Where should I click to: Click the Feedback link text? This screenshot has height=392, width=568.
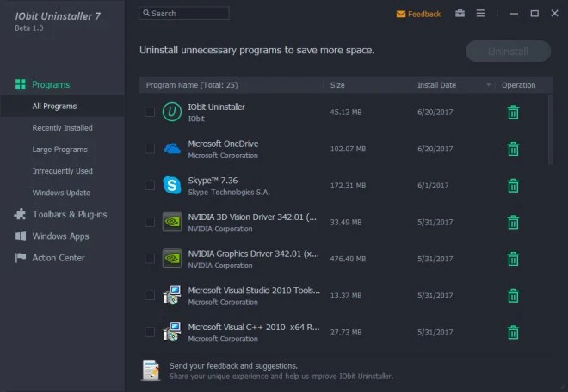coord(424,14)
